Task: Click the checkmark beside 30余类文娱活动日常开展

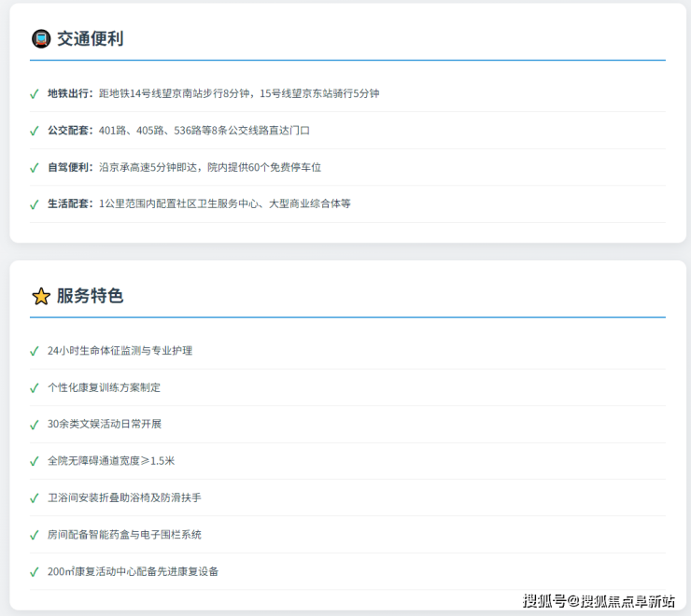Action: pos(35,425)
